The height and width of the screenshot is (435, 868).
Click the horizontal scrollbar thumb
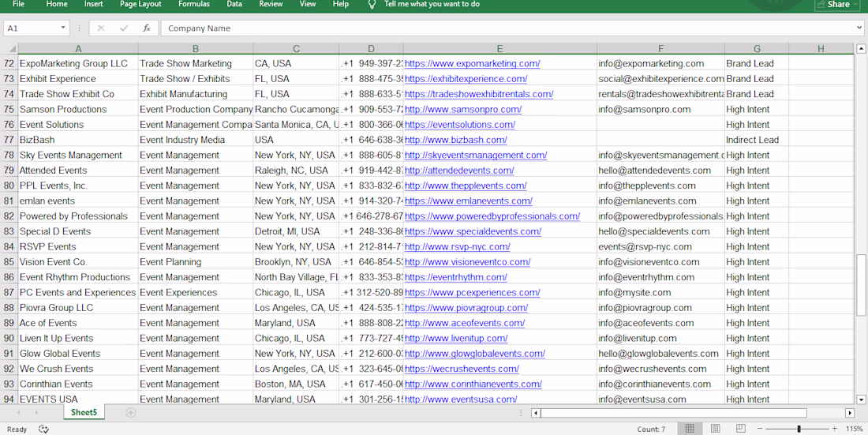(674, 413)
